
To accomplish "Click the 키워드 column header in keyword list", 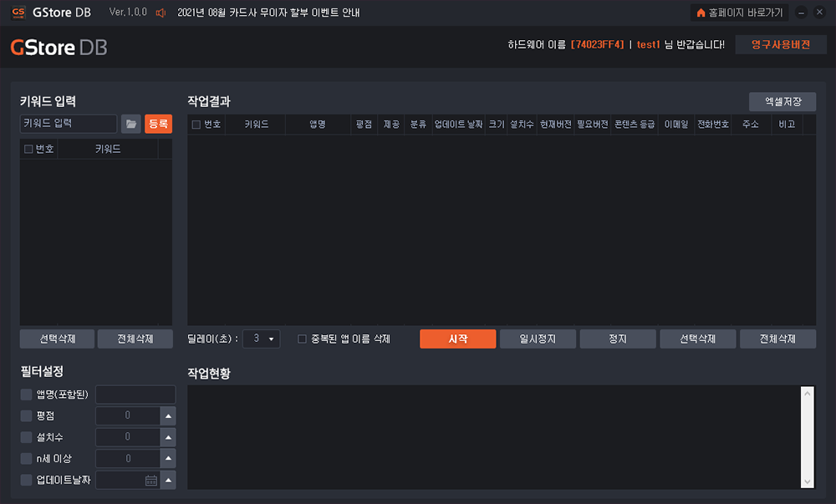I will [x=108, y=149].
